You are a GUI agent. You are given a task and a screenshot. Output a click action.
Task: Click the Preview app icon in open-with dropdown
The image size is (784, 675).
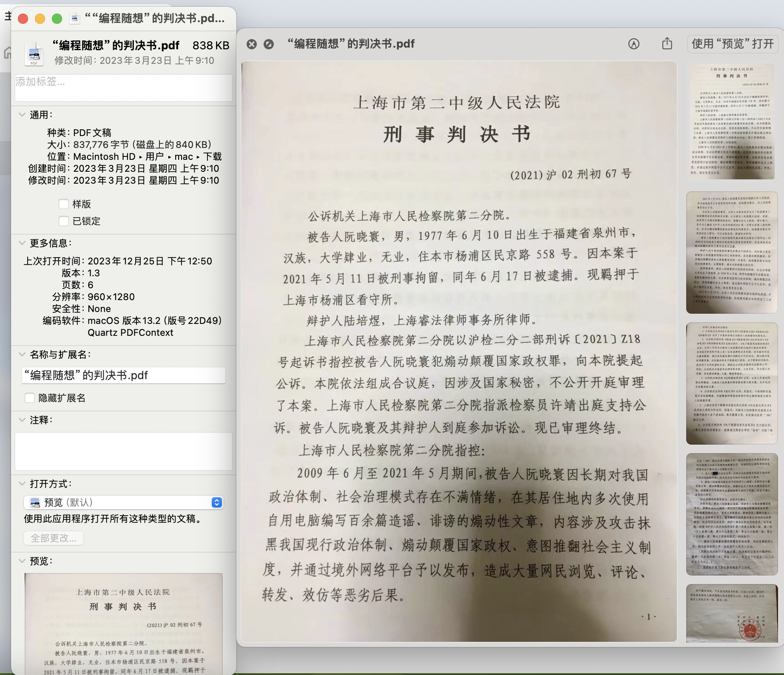[34, 502]
